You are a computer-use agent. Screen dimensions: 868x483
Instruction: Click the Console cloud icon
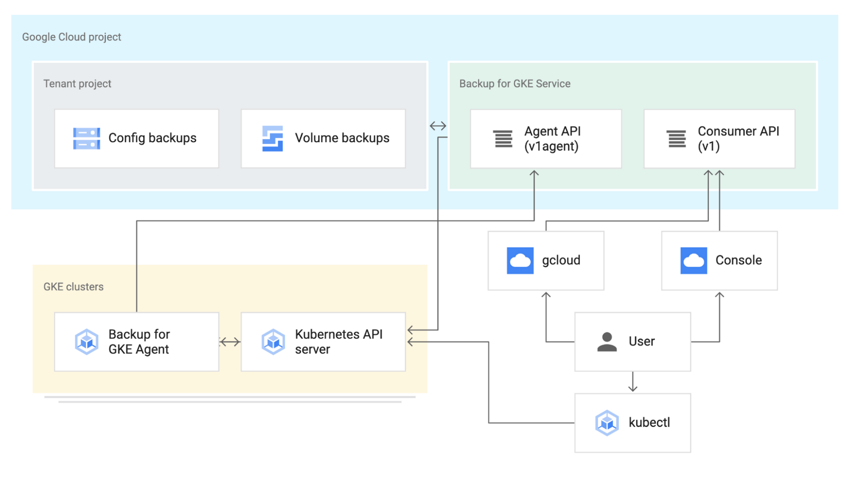coord(694,261)
